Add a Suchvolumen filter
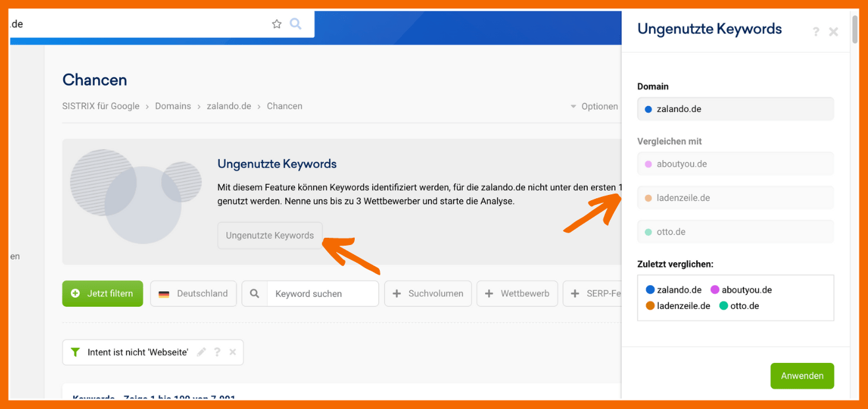Screen dimensions: 868x409 click(x=428, y=294)
